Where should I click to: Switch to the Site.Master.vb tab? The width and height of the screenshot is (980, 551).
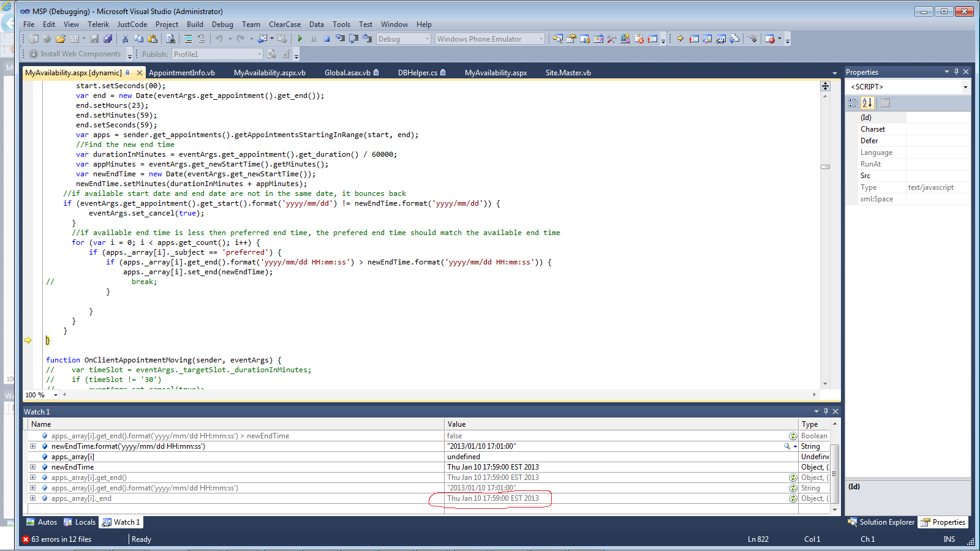tap(568, 72)
